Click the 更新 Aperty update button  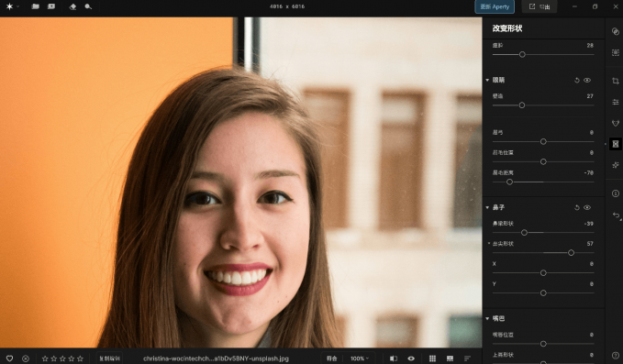[495, 6]
